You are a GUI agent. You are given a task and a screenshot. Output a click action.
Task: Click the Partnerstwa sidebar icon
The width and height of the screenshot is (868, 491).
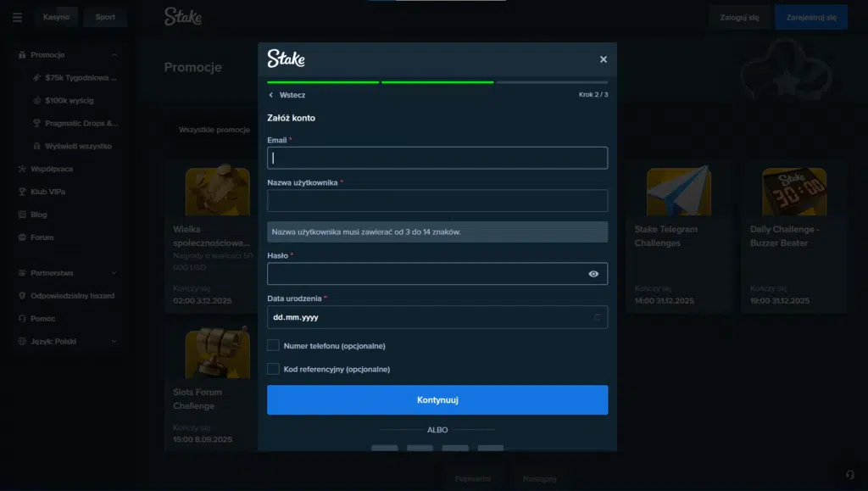click(x=22, y=273)
